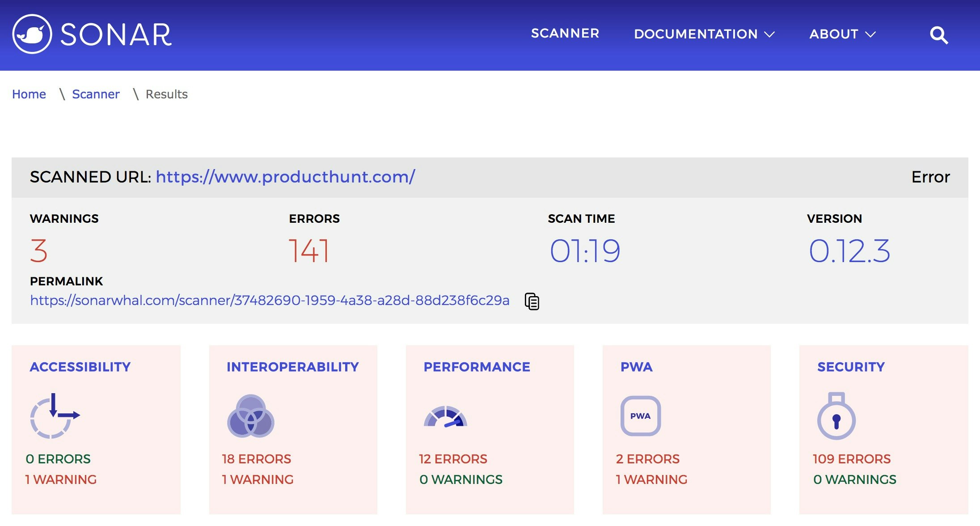Click the SCAN TIME label
The width and height of the screenshot is (980, 526).
581,219
